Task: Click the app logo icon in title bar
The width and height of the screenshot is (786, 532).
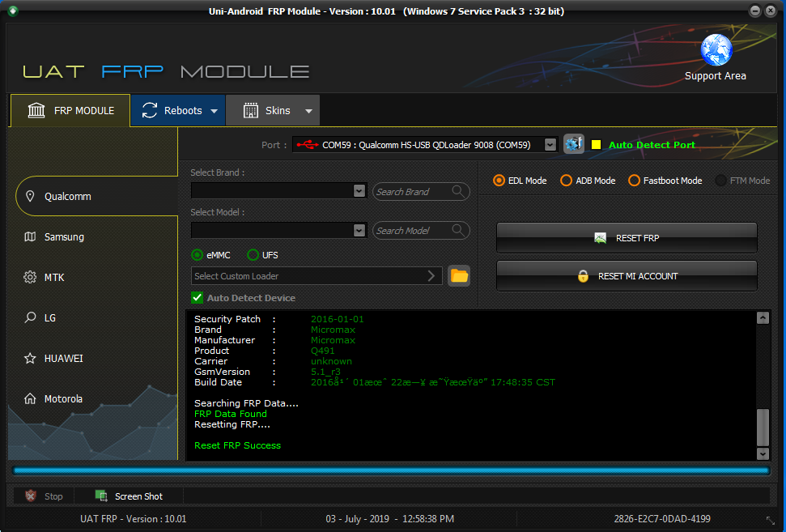Action: tap(12, 11)
